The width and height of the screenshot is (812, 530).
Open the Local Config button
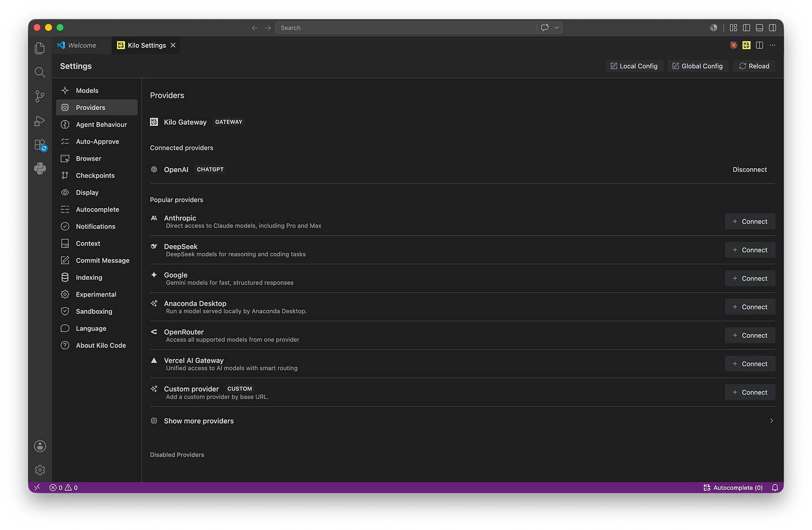click(634, 66)
